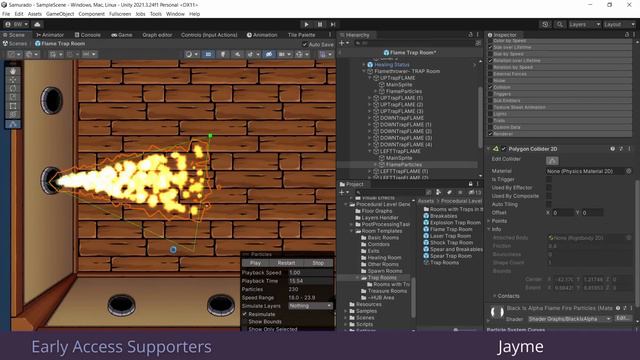Click the Pause button in top toolbar
This screenshot has width=640, height=360.
point(320,24)
